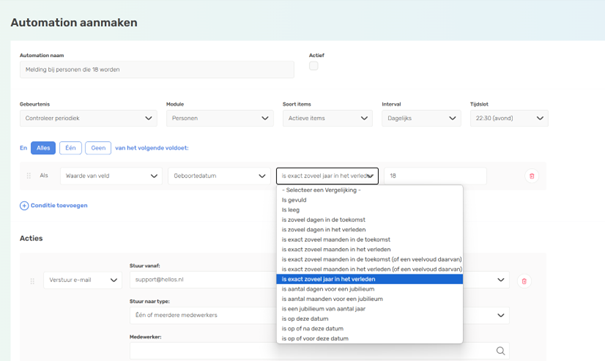The width and height of the screenshot is (605, 361).
Task: Click the value field containing 18
Action: coord(435,176)
